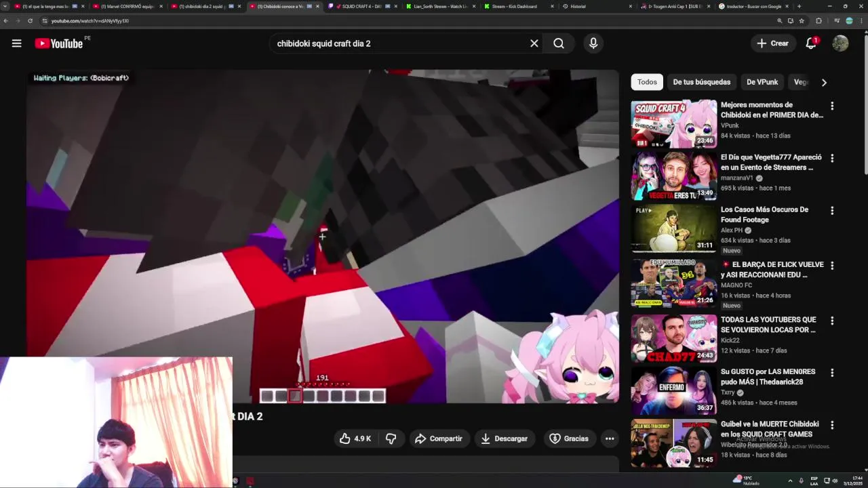Reload the browser page

point(30,21)
